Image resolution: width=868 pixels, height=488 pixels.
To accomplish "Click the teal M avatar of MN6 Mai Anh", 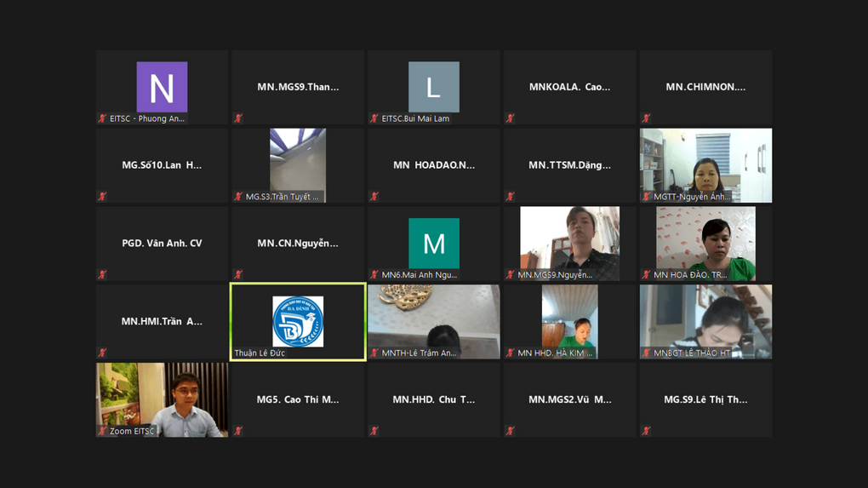I will [x=433, y=244].
